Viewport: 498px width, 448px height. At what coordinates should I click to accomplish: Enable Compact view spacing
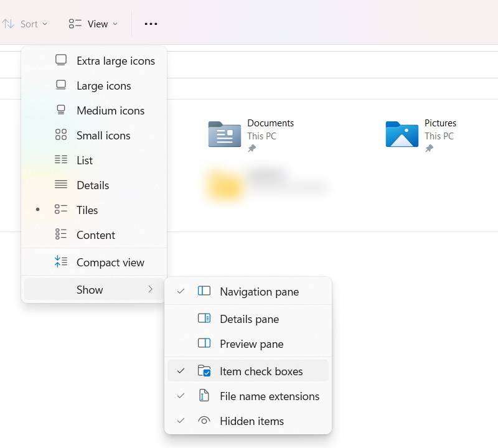pos(110,262)
